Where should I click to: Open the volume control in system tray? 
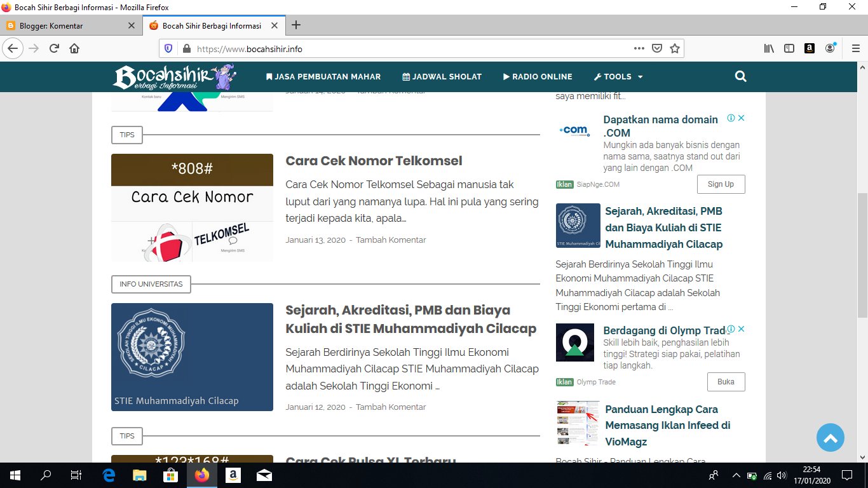pos(782,475)
